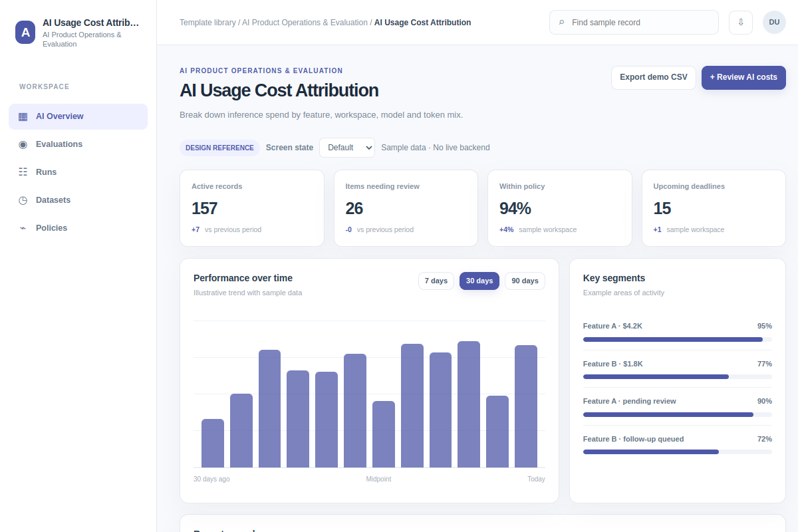Screen dimensions: 798x532
Task: Click the Within policy card
Action: click(x=560, y=208)
